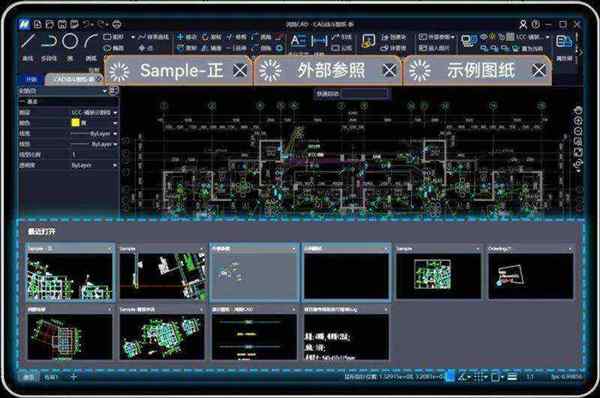The width and height of the screenshot is (600, 398).
Task: Activate the Copy command
Action: pyautogui.click(x=186, y=48)
